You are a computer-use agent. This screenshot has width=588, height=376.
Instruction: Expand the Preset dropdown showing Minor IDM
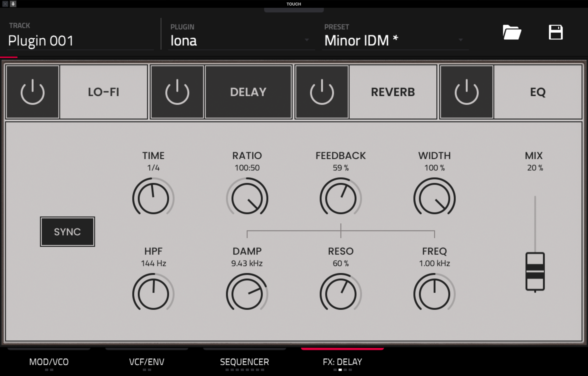click(394, 40)
